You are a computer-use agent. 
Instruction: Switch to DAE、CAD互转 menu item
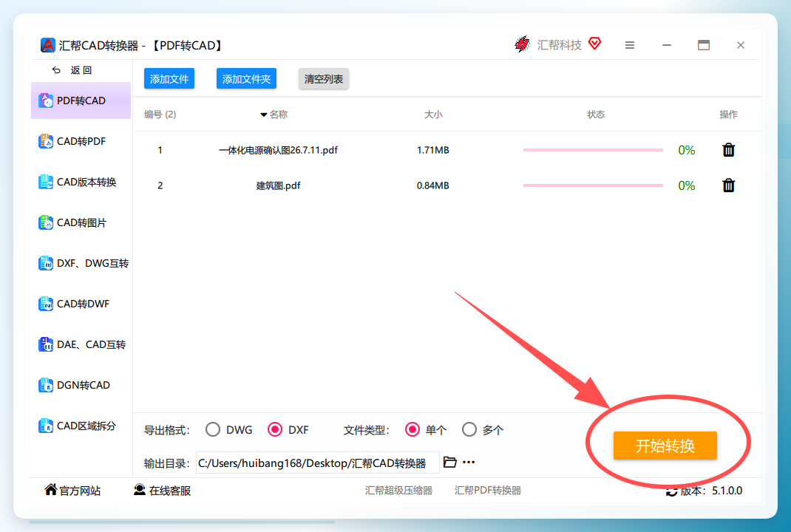[x=81, y=344]
